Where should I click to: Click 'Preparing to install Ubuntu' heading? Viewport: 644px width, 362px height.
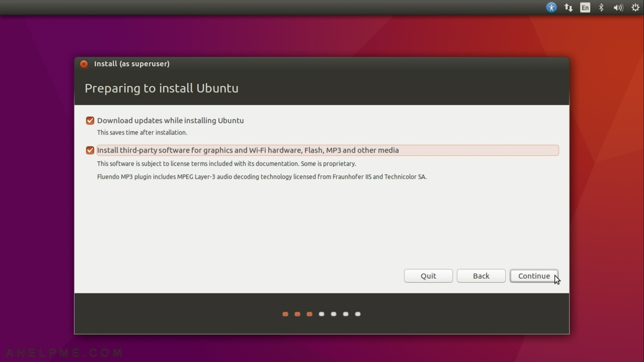tap(162, 88)
